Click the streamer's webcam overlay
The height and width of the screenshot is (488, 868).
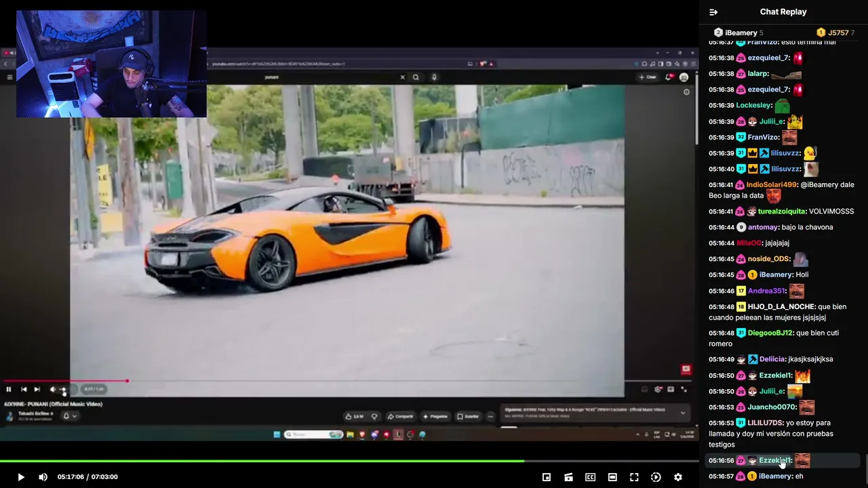[111, 64]
